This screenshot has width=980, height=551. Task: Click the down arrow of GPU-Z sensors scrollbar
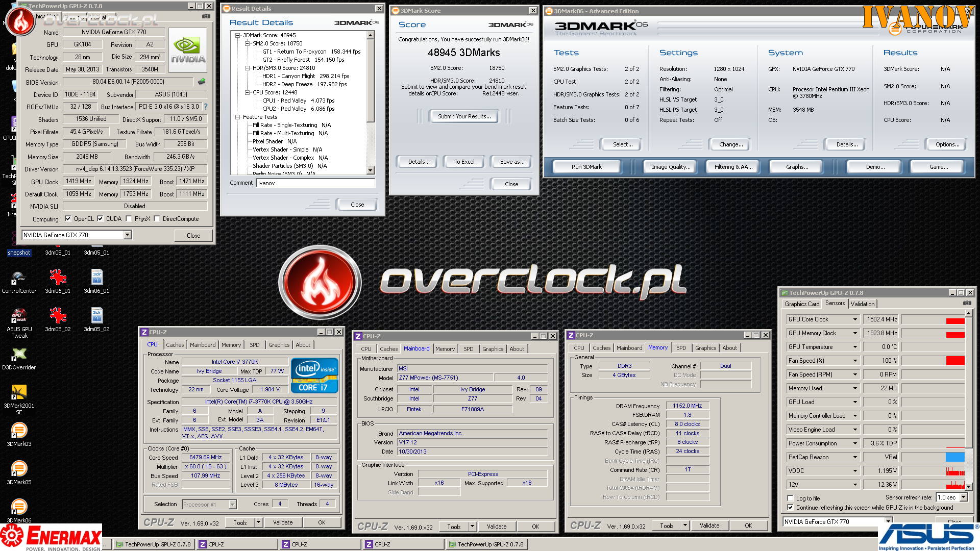969,487
